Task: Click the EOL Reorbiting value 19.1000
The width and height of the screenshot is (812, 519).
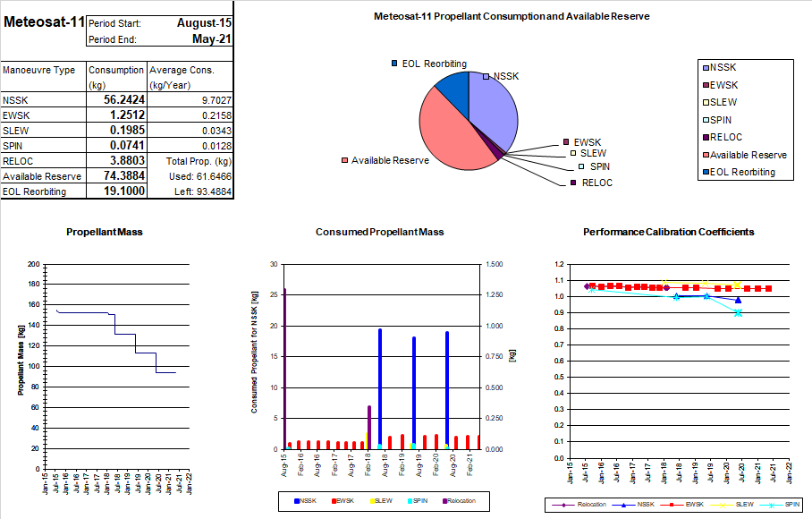Action: coord(124,191)
